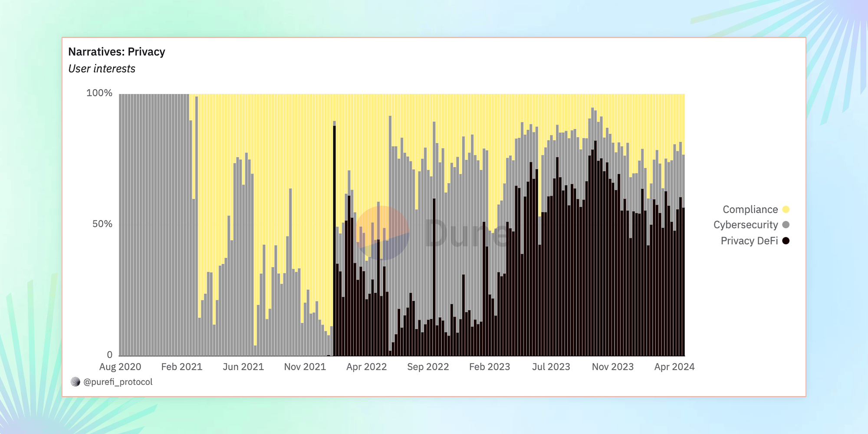Click the Privacy DeFi black legend dot
The height and width of the screenshot is (434, 868).
pos(786,241)
